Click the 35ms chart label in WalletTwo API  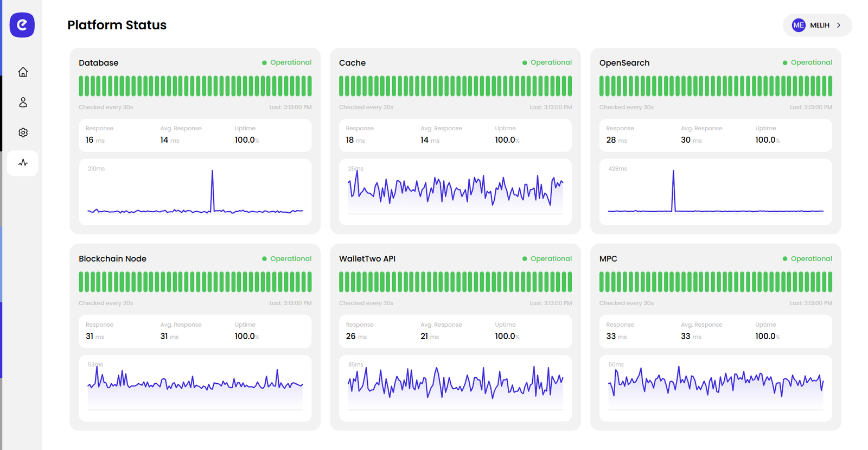(355, 365)
